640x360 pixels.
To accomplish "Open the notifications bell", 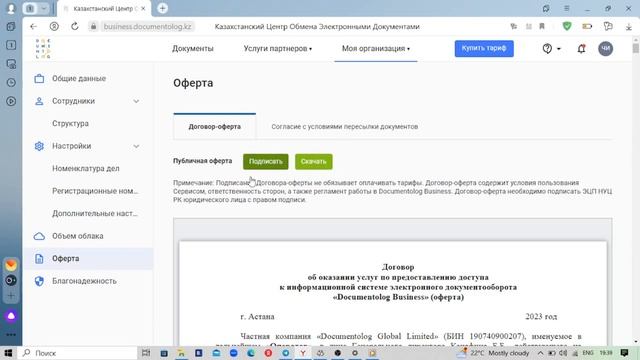I will coord(581,49).
